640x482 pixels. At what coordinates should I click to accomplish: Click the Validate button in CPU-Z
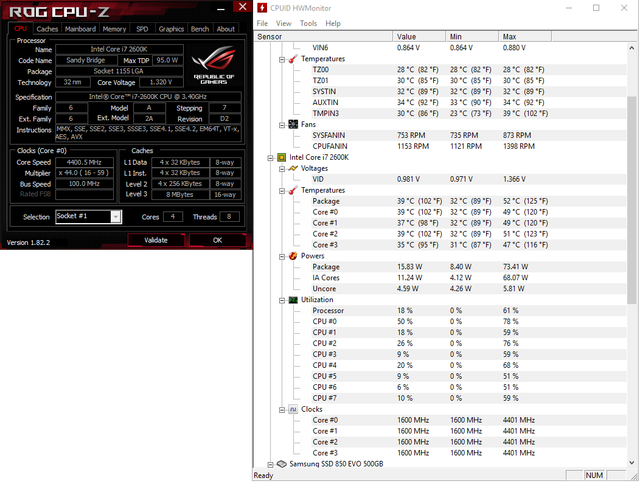click(156, 240)
